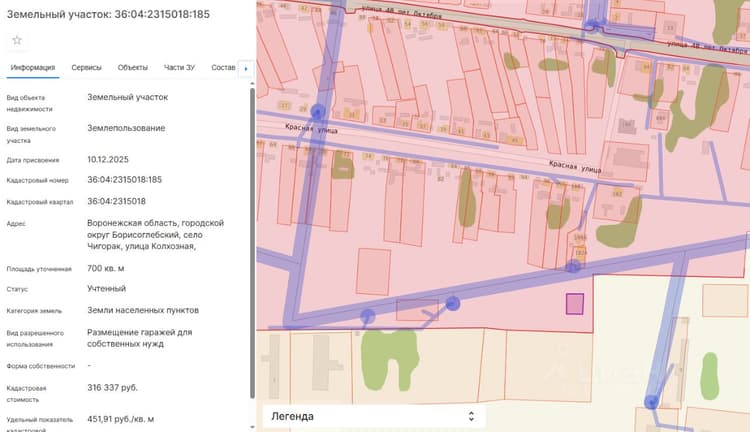The height and width of the screenshot is (432, 750).
Task: Open the Информация tab
Action: (x=33, y=67)
